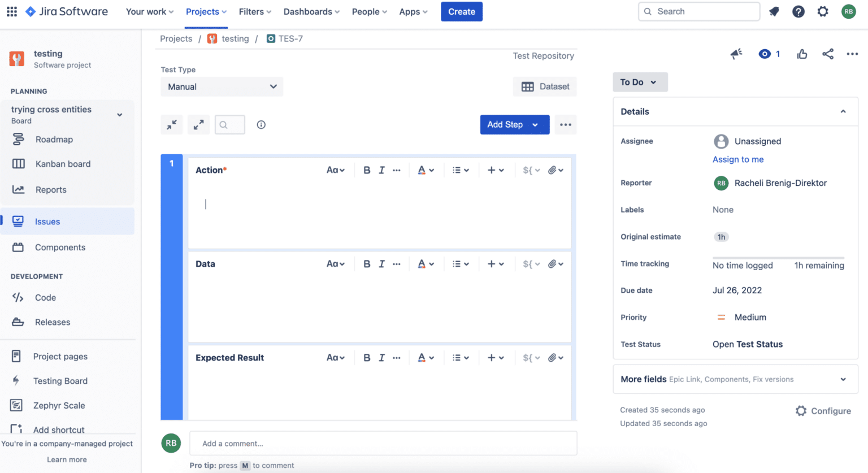Collapse the Details panel
868x473 pixels.
click(843, 111)
